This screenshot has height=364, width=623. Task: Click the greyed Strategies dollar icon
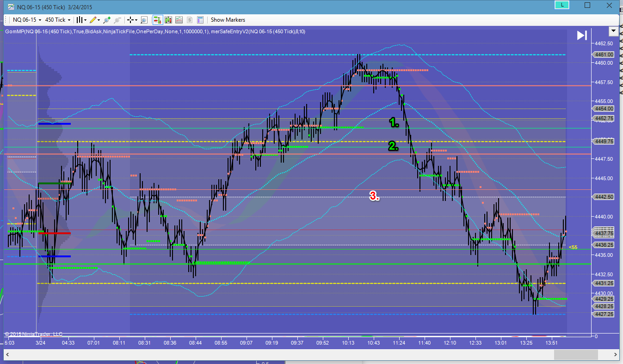coord(189,20)
